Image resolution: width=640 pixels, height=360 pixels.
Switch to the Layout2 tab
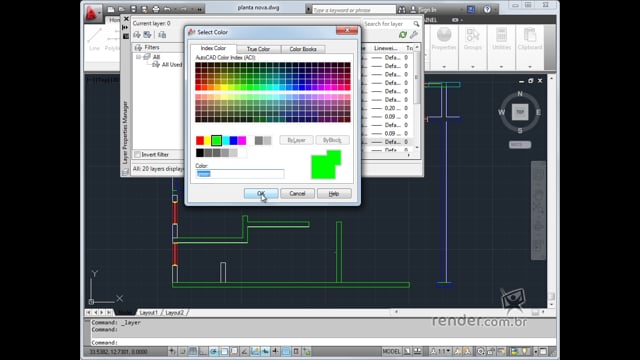[x=174, y=313]
